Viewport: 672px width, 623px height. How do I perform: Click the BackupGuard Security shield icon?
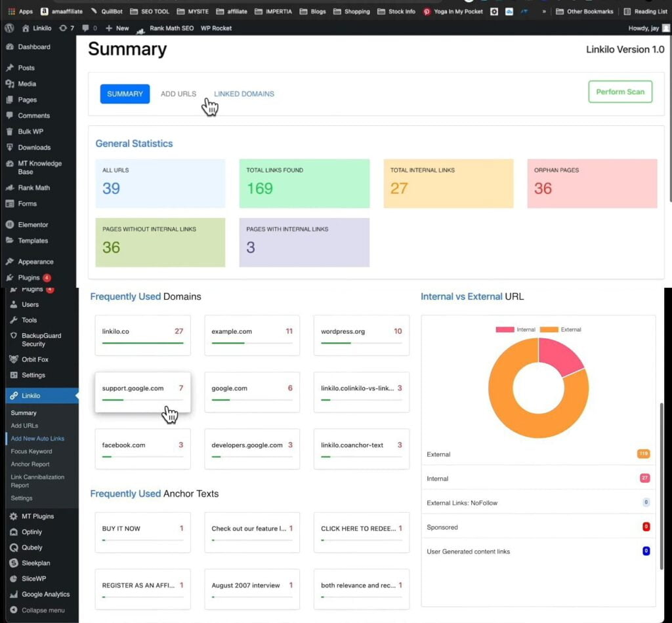(14, 336)
